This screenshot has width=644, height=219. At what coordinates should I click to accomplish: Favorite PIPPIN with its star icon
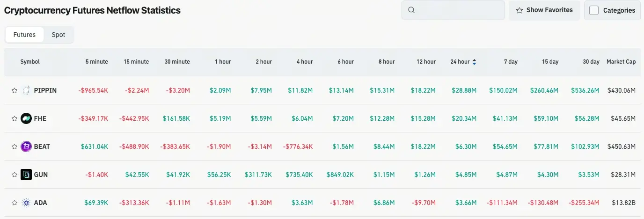tap(15, 90)
